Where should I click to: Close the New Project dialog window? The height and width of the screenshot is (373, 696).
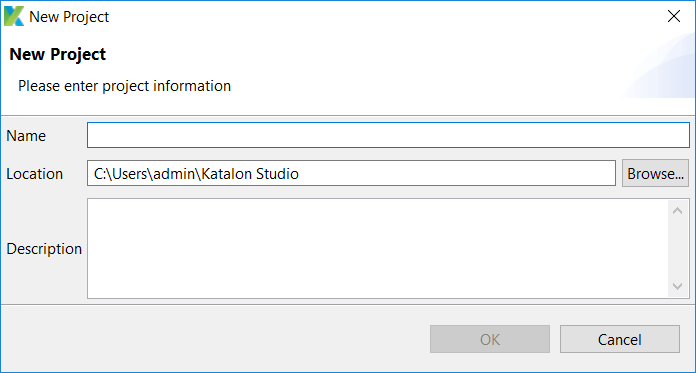click(x=674, y=16)
